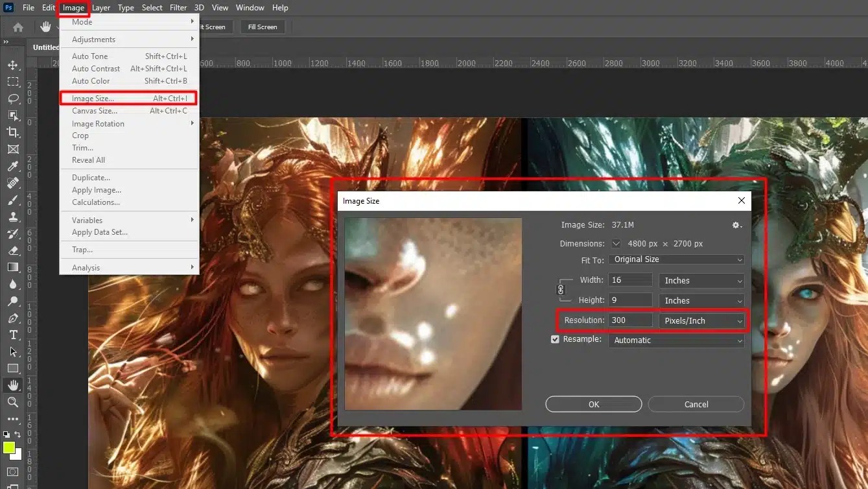
Task: Select the Gradient tool
Action: tap(12, 267)
